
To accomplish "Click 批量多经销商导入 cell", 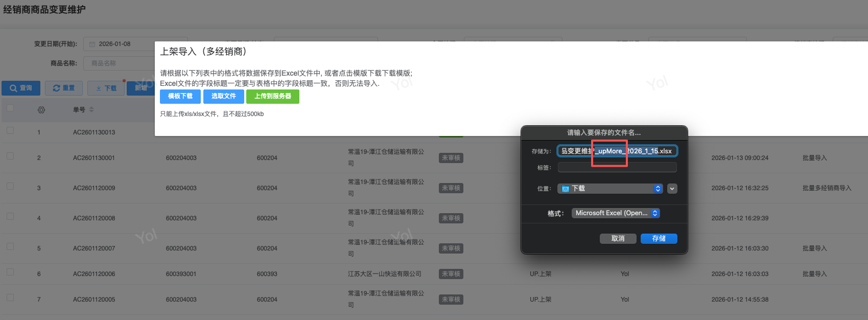I will [x=827, y=188].
